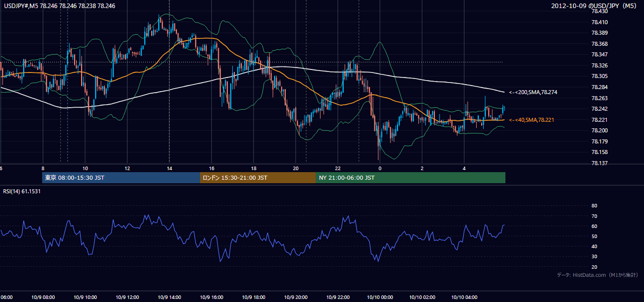The width and height of the screenshot is (644, 302).
Task: Select the 40 SMA 78.221 label
Action: (x=531, y=120)
